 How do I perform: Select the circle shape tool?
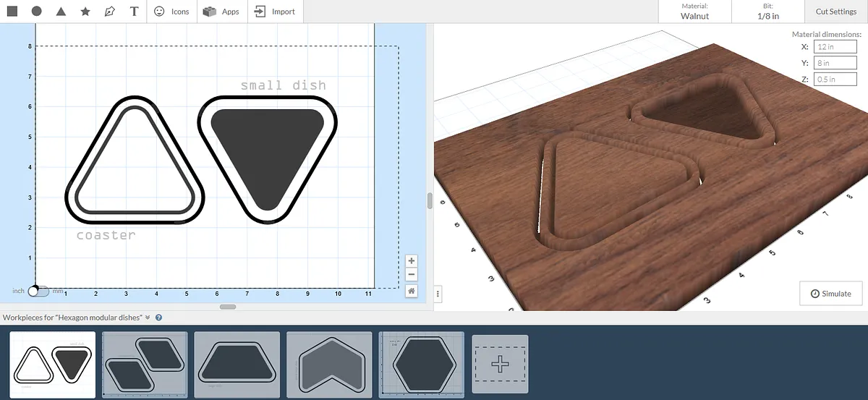[37, 12]
